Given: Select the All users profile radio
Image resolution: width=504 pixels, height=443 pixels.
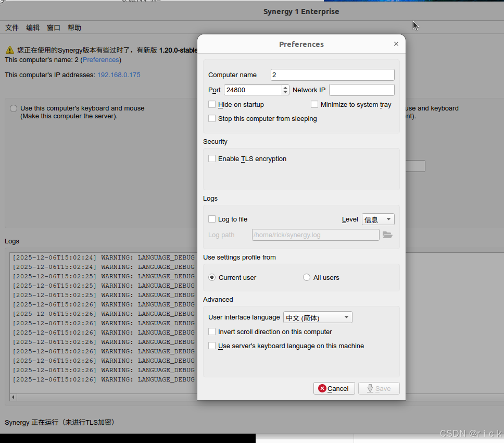Looking at the screenshot, I should [x=306, y=277].
